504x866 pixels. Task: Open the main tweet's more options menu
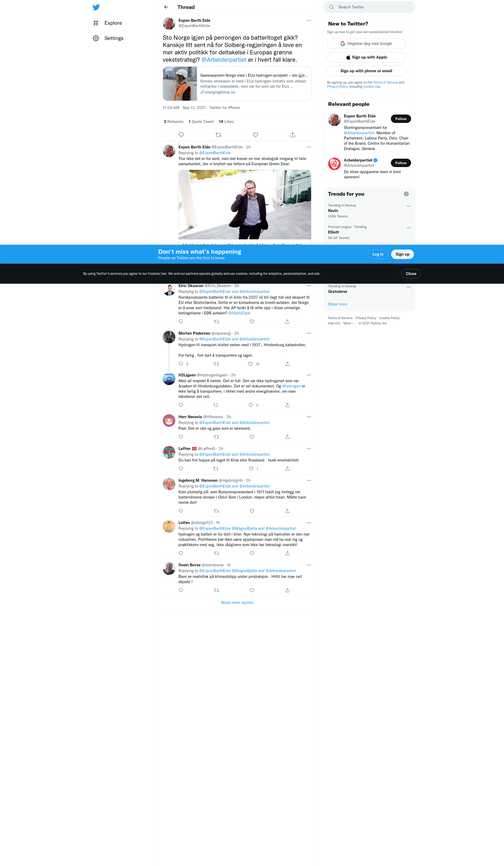(309, 20)
